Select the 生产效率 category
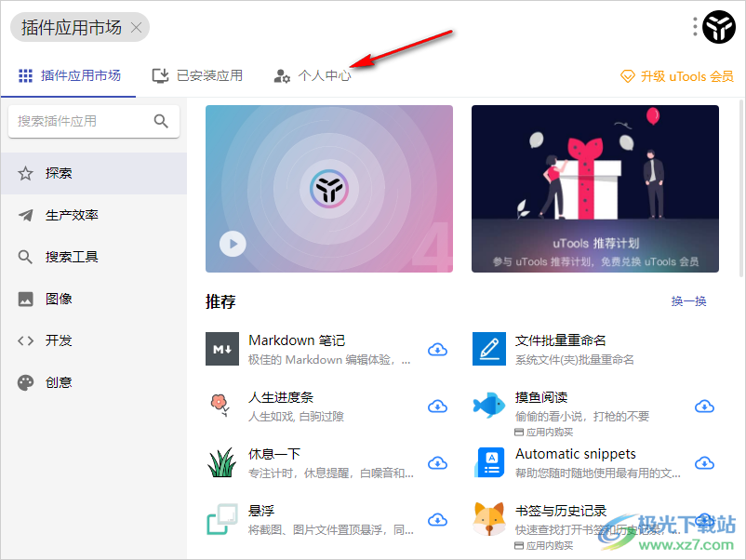 pyautogui.click(x=94, y=215)
